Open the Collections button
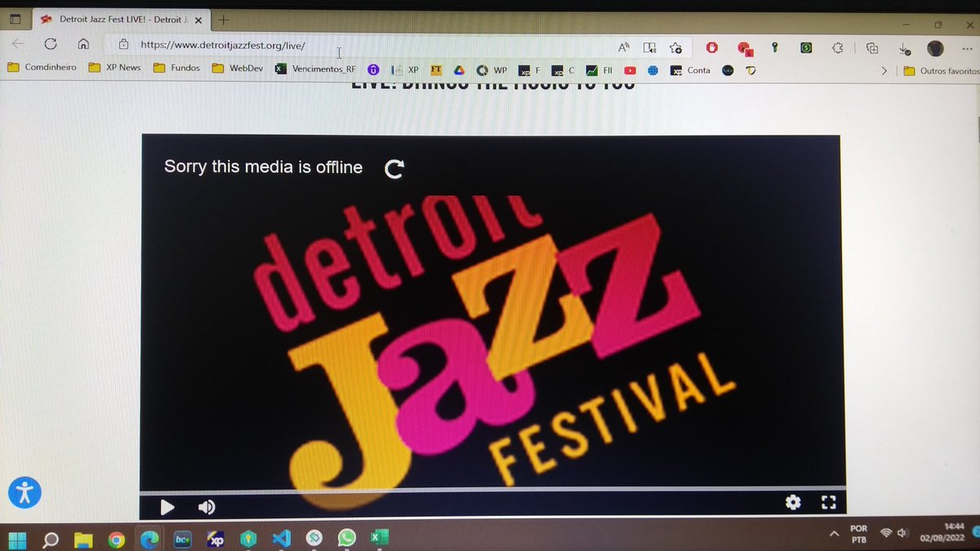This screenshot has width=980, height=551. tap(872, 47)
